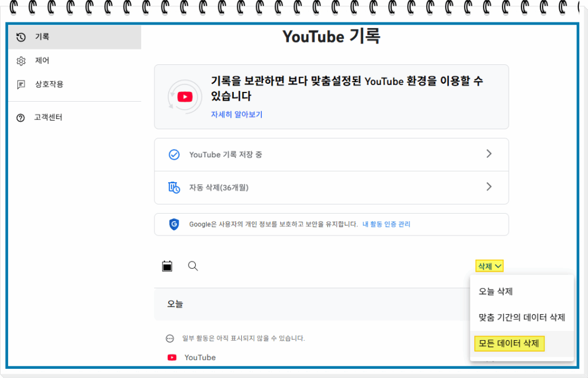Open the 자동 삭제(36개월) row
This screenshot has width=588, height=378.
tap(331, 187)
